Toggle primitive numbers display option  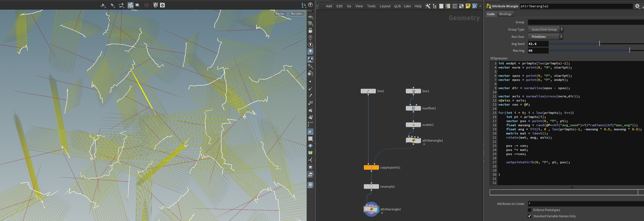point(310,117)
